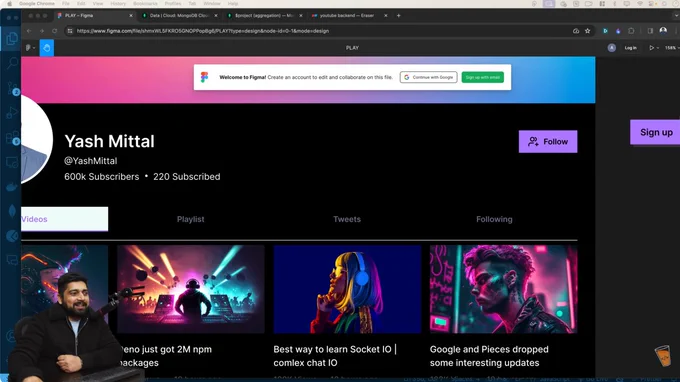Open VS Code Docker whale icon
The width and height of the screenshot is (680, 382).
pos(12,187)
